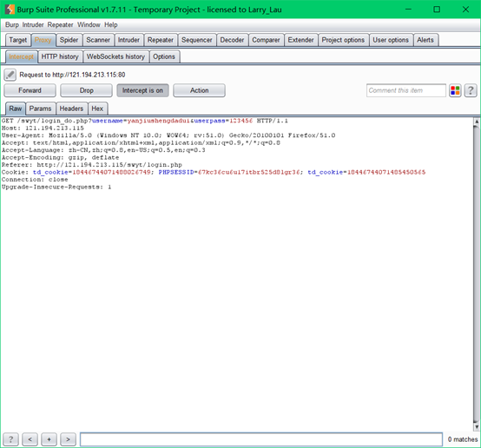Click the Request to http://121.194.213.115:80 label
This screenshot has width=481, height=448.
72,75
